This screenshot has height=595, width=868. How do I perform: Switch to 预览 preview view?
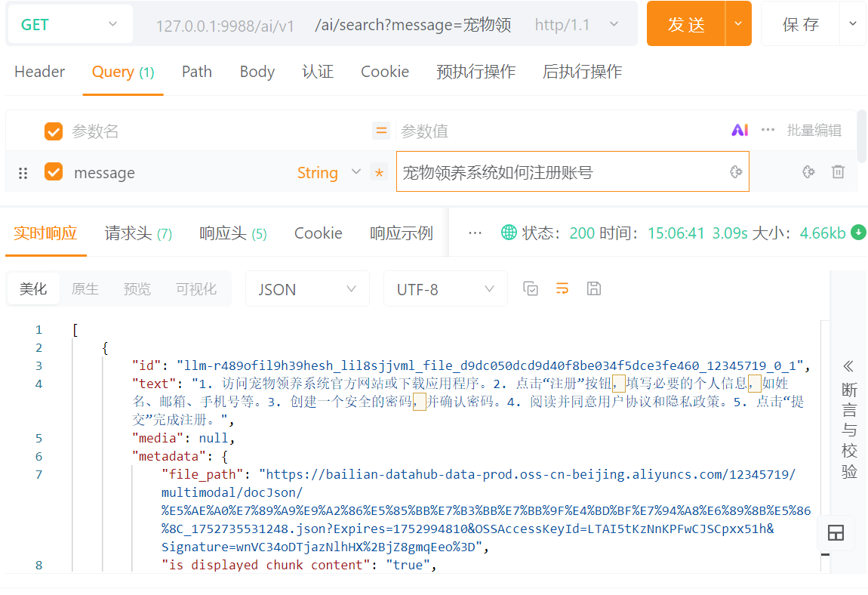tap(137, 288)
